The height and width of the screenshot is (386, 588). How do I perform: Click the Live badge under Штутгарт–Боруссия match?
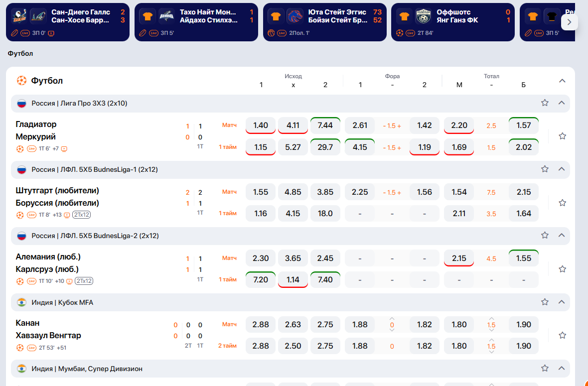coord(31,215)
